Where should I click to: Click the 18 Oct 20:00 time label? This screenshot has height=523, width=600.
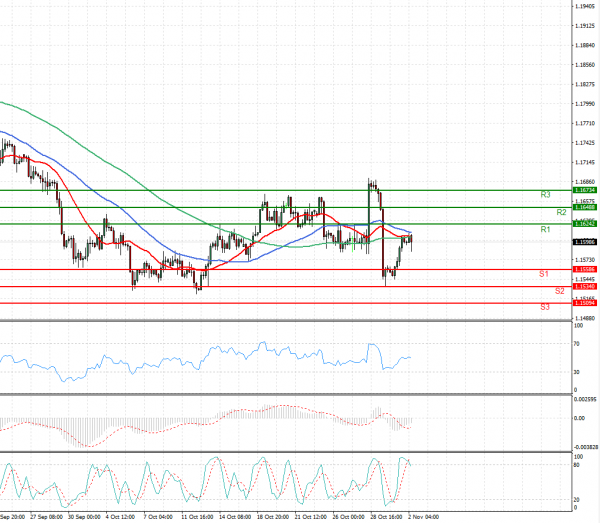coord(273,517)
